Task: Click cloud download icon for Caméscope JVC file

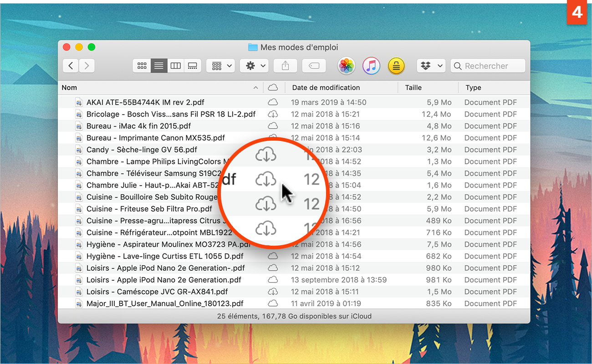Action: tap(273, 292)
